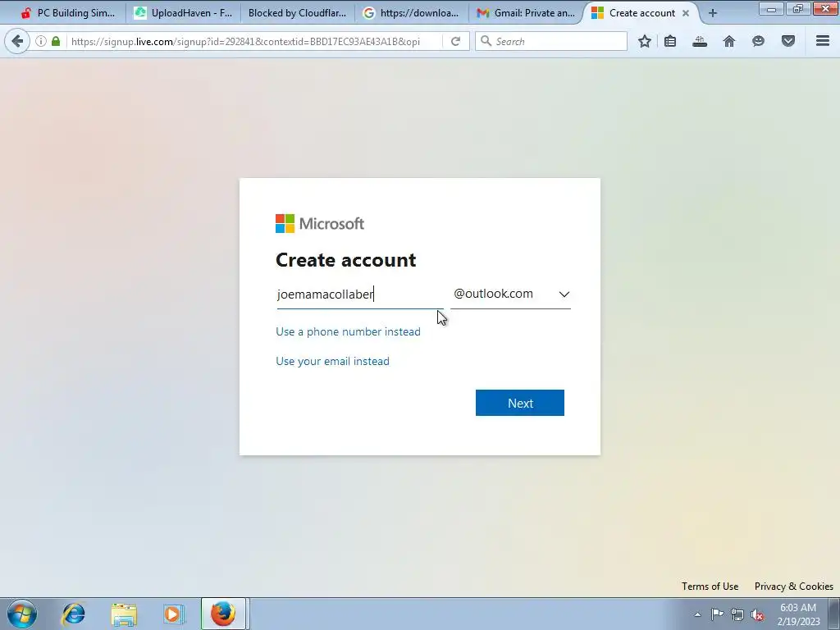The image size is (840, 630).
Task: Open the bookmarks list icon
Action: click(670, 41)
